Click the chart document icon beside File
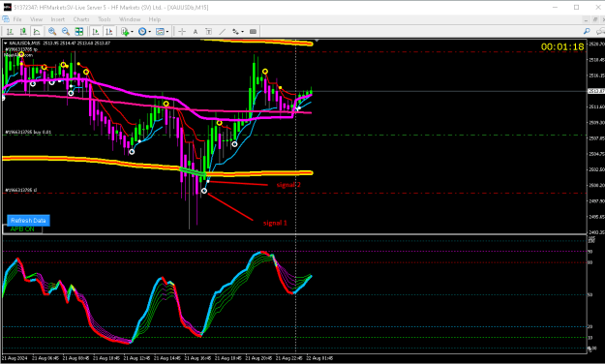 6,19
